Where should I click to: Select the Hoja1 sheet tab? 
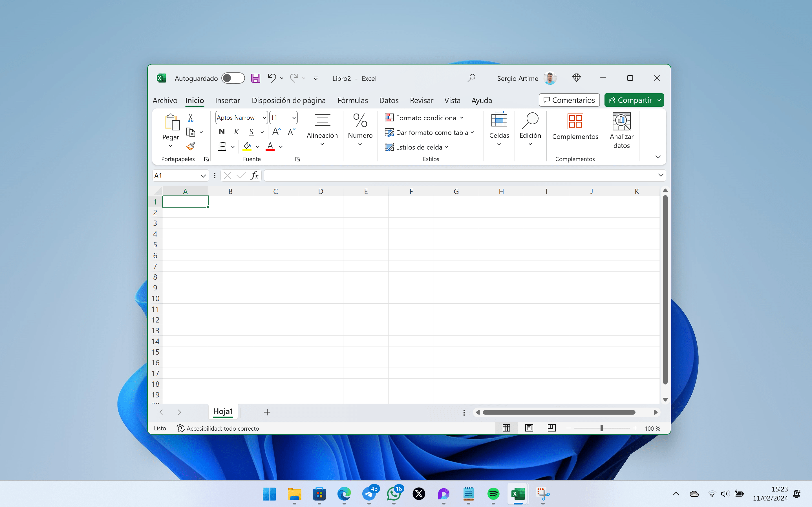click(x=223, y=412)
